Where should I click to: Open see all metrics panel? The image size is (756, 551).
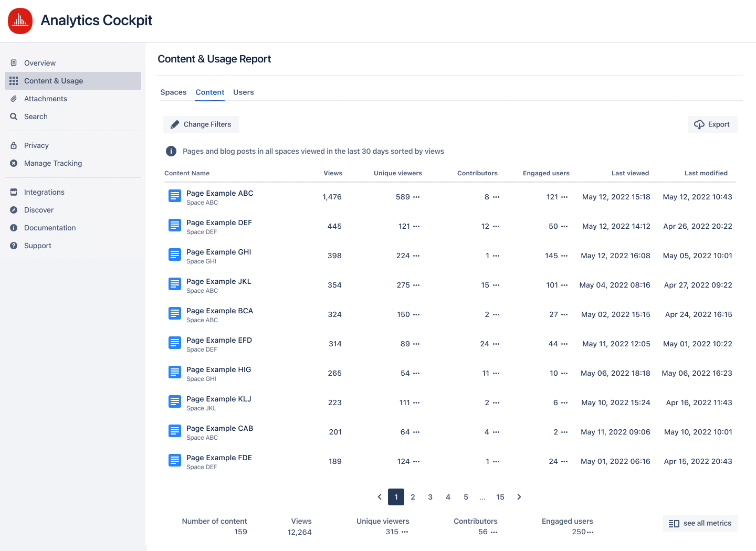(700, 523)
